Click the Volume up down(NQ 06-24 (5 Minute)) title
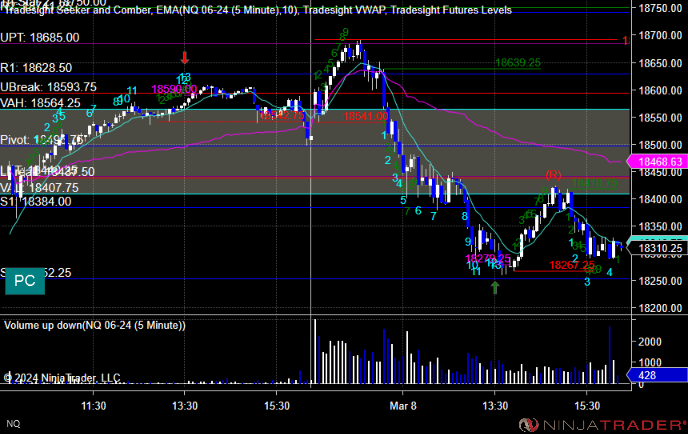The image size is (688, 434). point(95,325)
